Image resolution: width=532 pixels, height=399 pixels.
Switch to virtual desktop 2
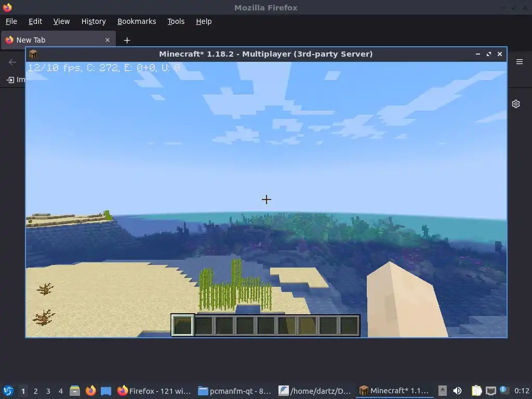tap(36, 391)
